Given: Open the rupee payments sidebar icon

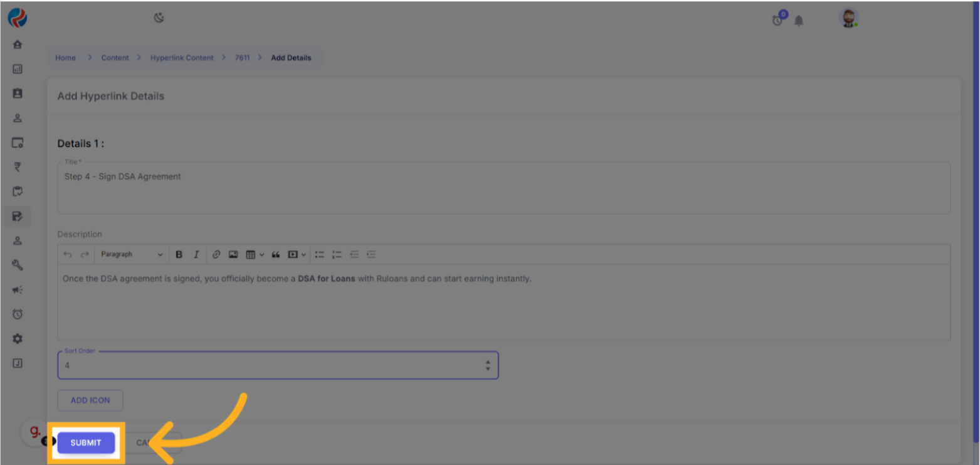Looking at the screenshot, I should pyautogui.click(x=18, y=167).
